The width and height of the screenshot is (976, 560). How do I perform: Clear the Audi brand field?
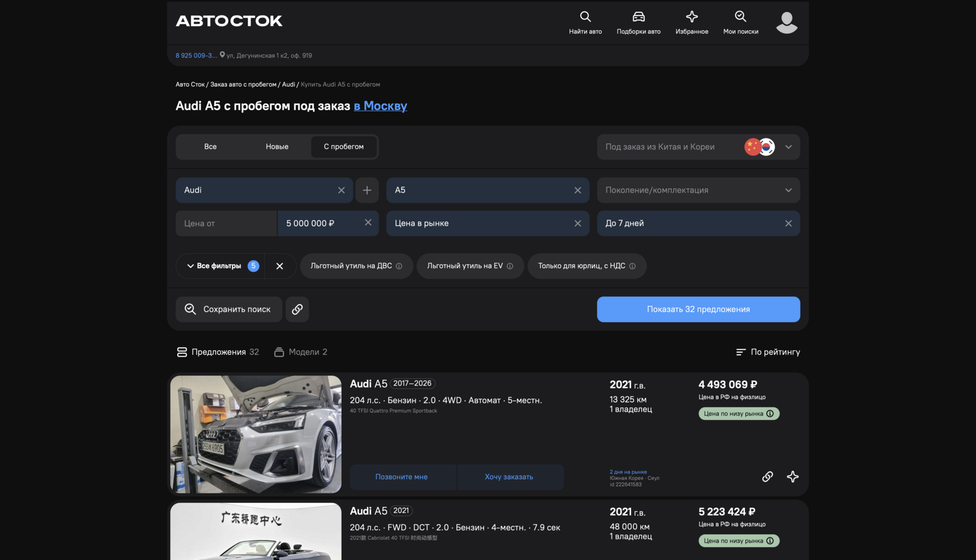point(341,191)
